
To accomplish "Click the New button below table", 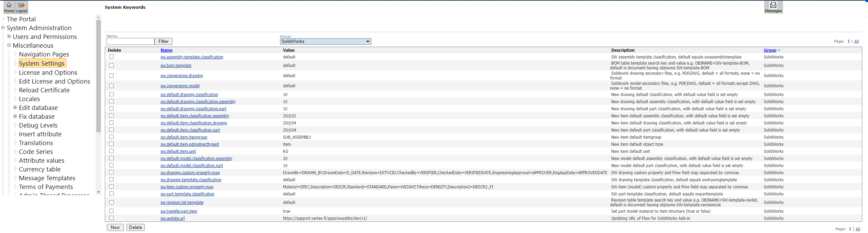I will click(x=115, y=227).
